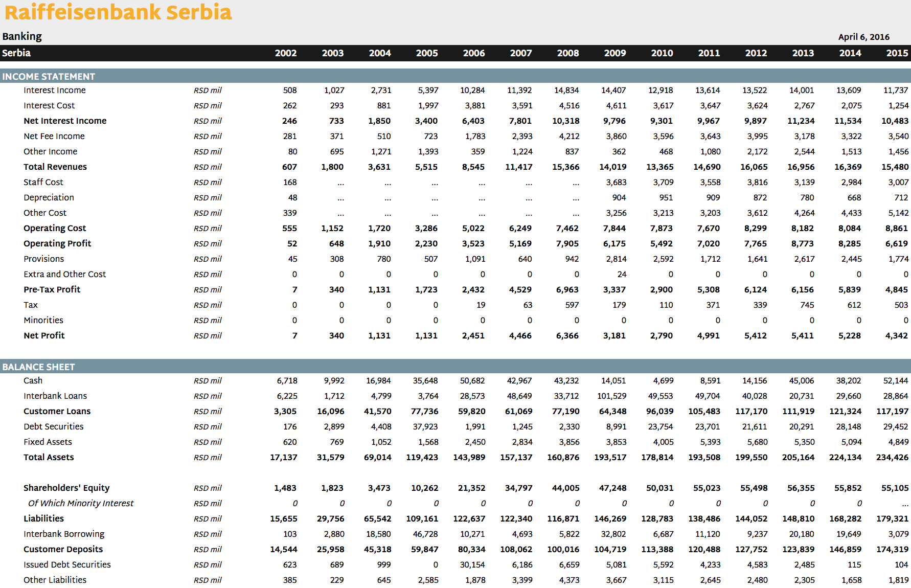Click Interbank Loans 2009 value 101,529
911x588 pixels.
pos(611,396)
